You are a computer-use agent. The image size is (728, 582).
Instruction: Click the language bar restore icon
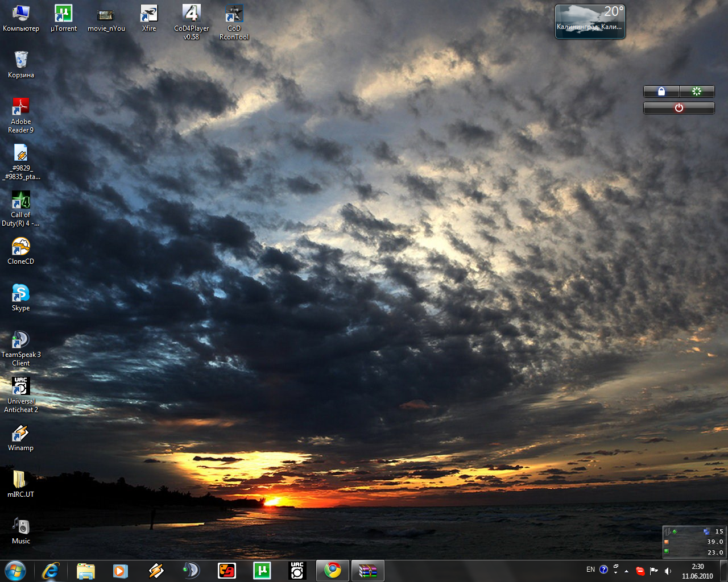click(616, 567)
